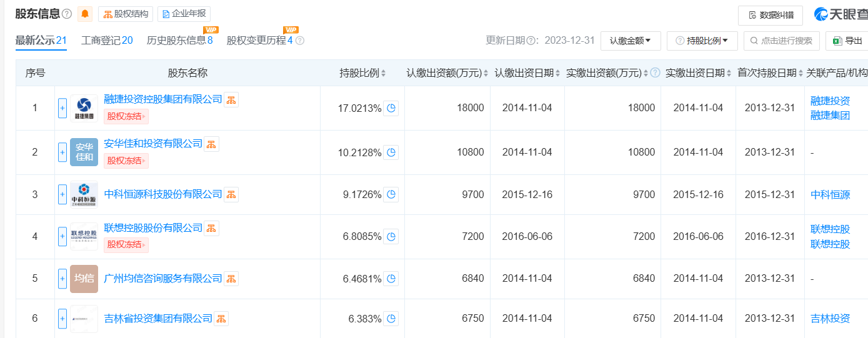Click 联想控股 company logo
Screen dimensions: 868x338
pos(84,237)
